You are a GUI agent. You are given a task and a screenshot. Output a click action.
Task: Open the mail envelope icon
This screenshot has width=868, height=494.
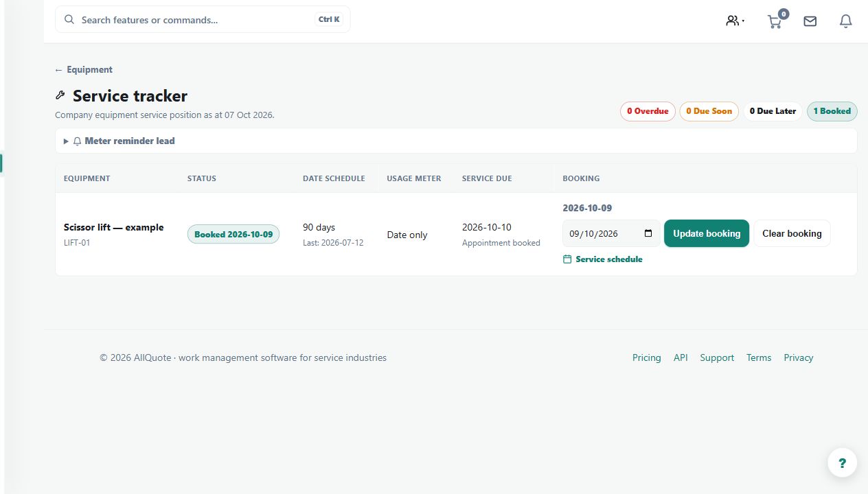point(810,21)
